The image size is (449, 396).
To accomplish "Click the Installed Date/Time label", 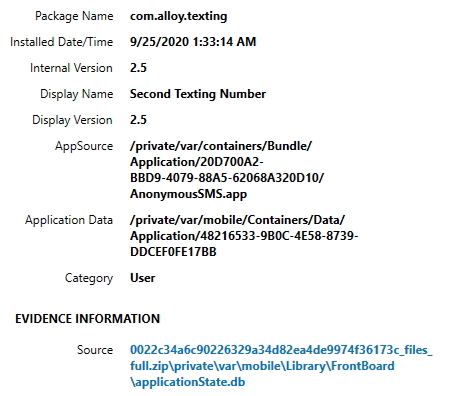I will tap(62, 42).
